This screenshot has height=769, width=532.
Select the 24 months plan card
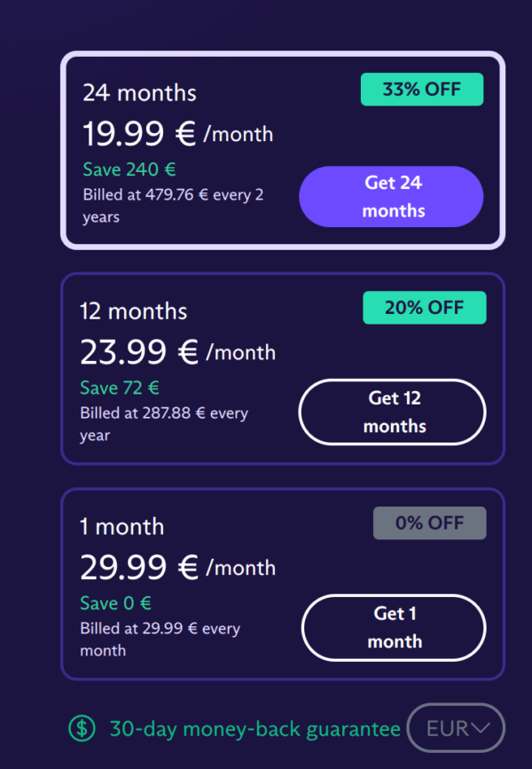tap(283, 150)
